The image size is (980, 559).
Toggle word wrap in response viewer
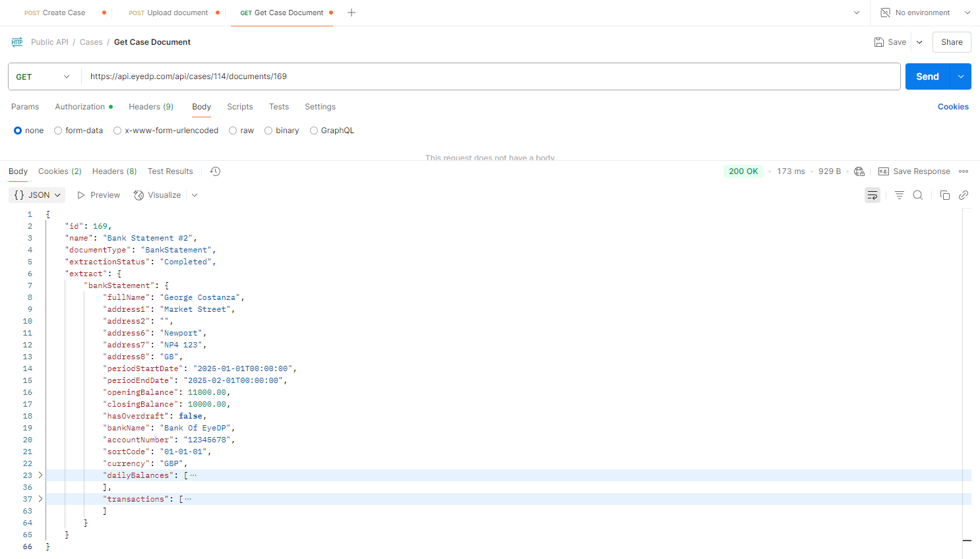click(872, 195)
